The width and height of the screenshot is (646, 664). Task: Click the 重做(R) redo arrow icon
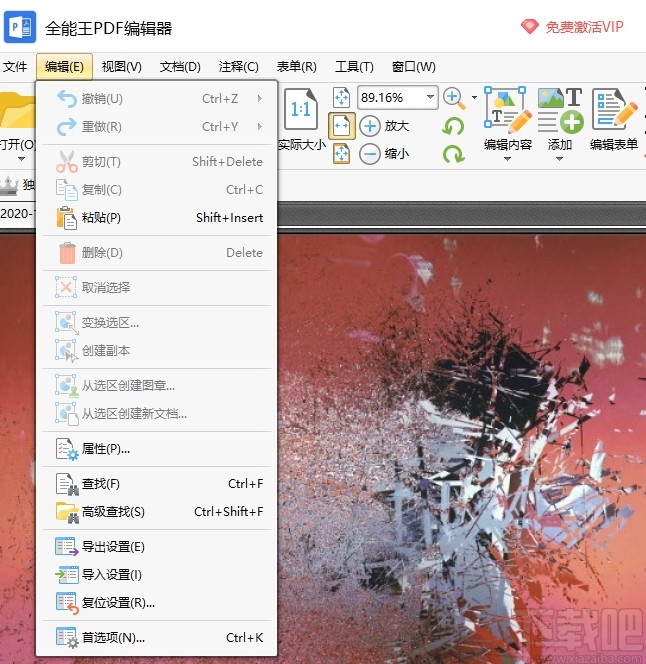pyautogui.click(x=67, y=127)
